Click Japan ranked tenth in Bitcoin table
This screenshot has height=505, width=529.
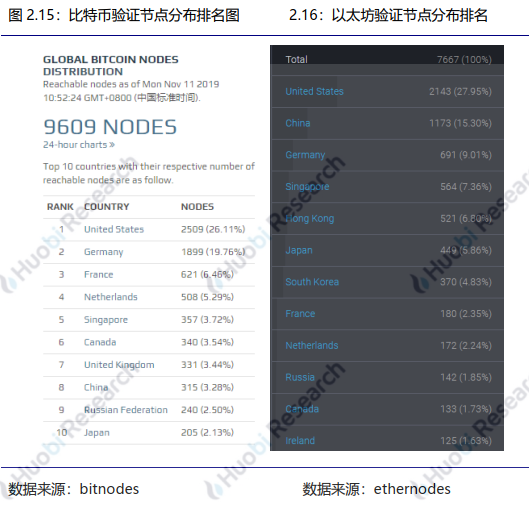coord(96,433)
